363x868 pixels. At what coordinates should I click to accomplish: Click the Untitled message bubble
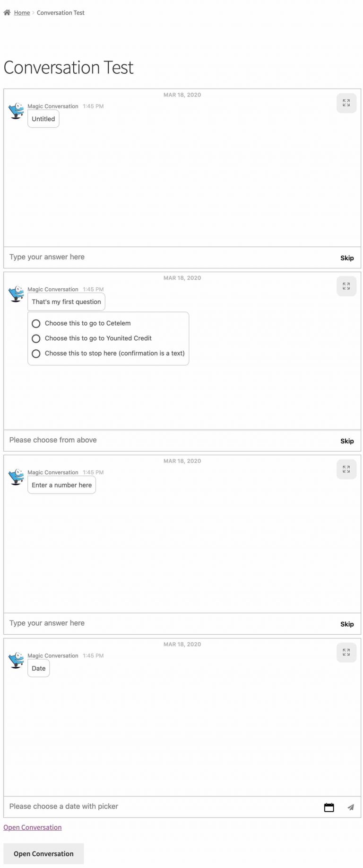click(43, 119)
